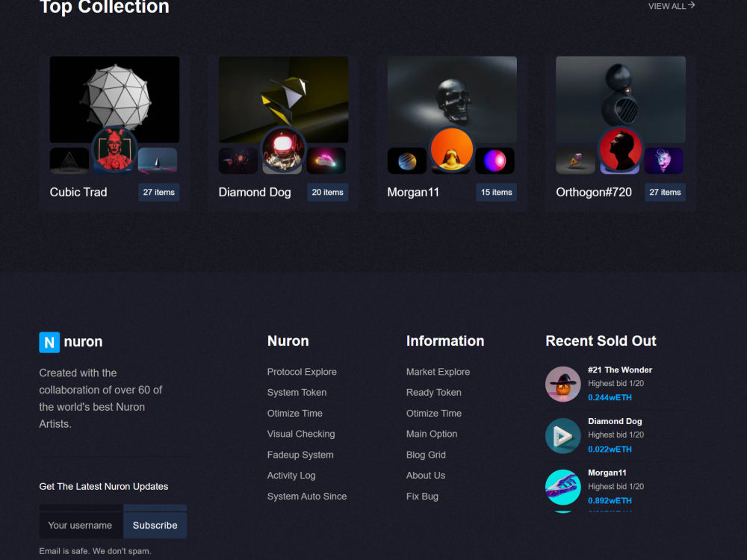This screenshot has width=747, height=560.
Task: Open the Activity Log link
Action: [x=291, y=475]
